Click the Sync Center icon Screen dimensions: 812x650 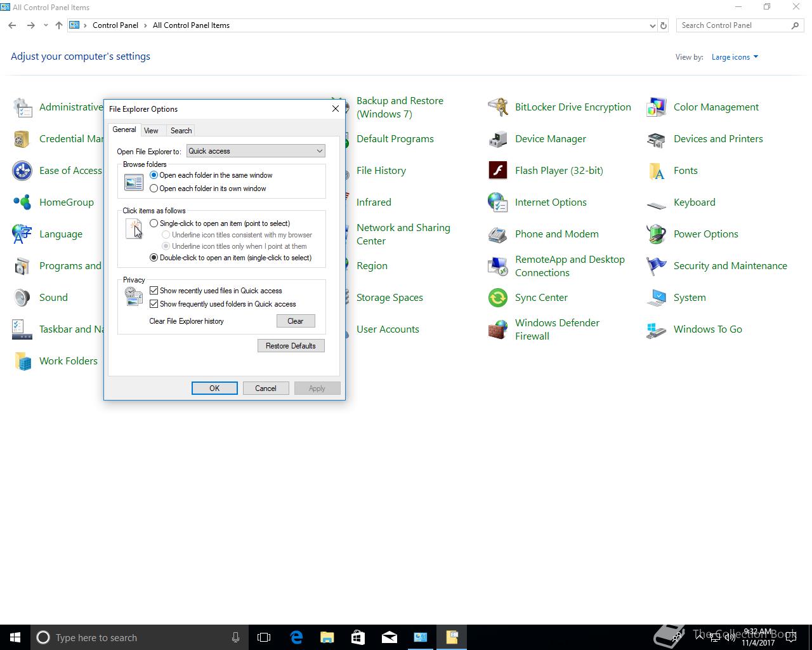tap(498, 298)
